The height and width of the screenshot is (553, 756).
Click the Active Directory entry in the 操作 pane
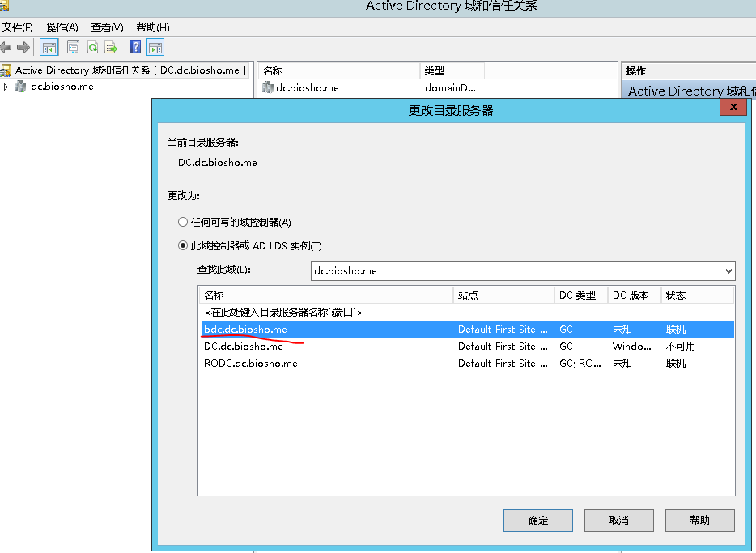(x=691, y=91)
